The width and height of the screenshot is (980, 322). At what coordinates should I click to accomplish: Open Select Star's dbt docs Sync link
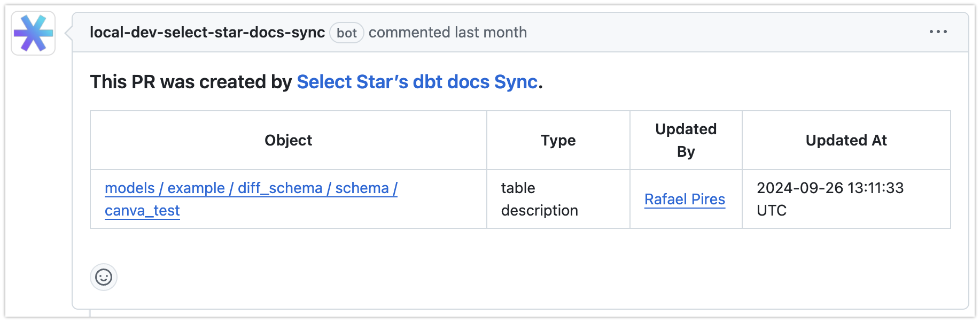click(x=417, y=82)
